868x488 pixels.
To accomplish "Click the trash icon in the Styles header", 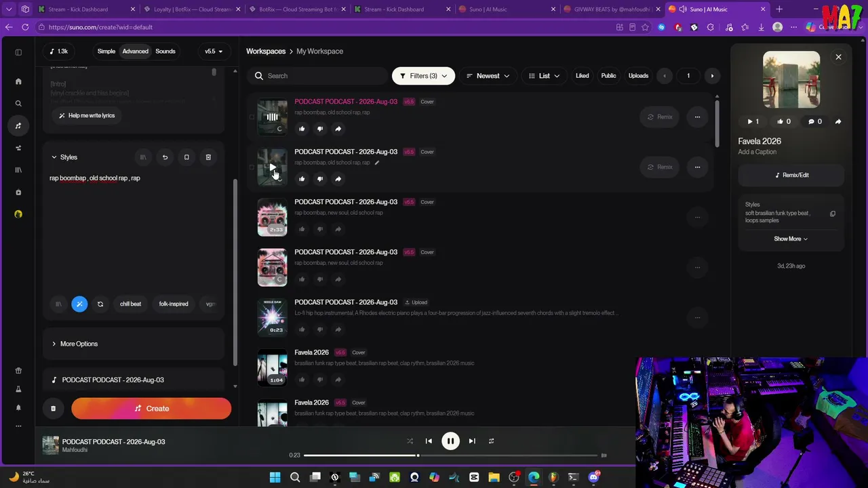I will [x=208, y=157].
